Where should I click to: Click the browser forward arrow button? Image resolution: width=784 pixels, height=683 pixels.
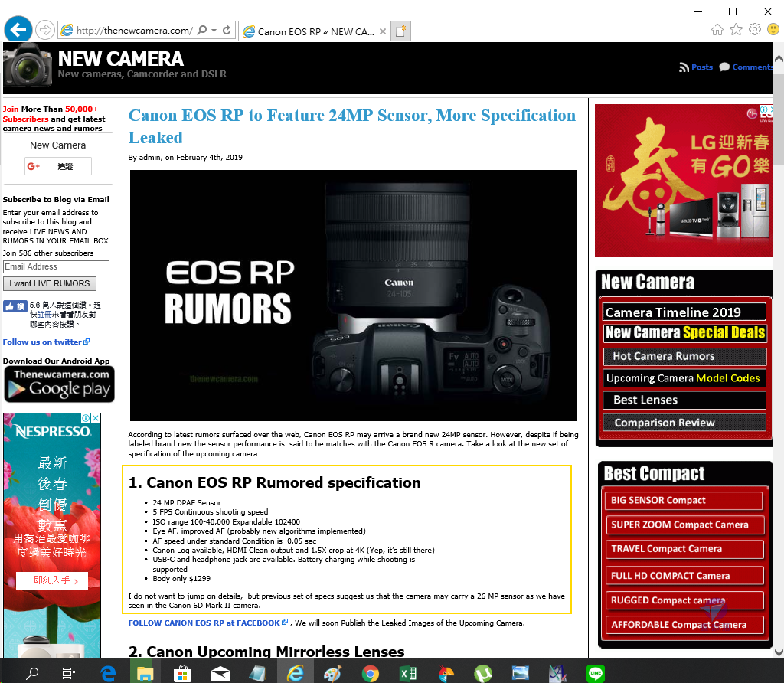point(45,31)
